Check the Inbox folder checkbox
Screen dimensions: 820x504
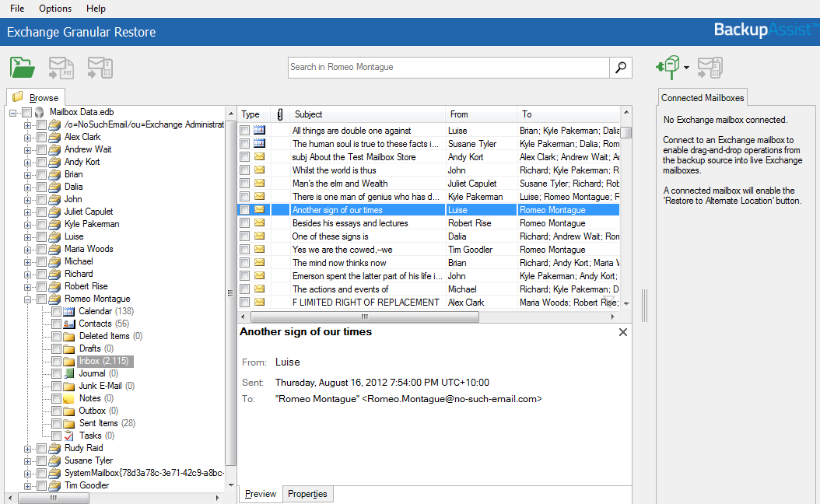point(57,361)
